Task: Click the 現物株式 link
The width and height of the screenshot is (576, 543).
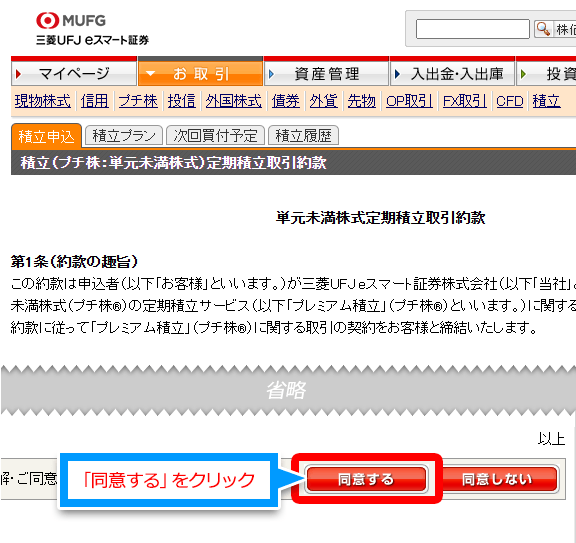Action: [x=43, y=101]
